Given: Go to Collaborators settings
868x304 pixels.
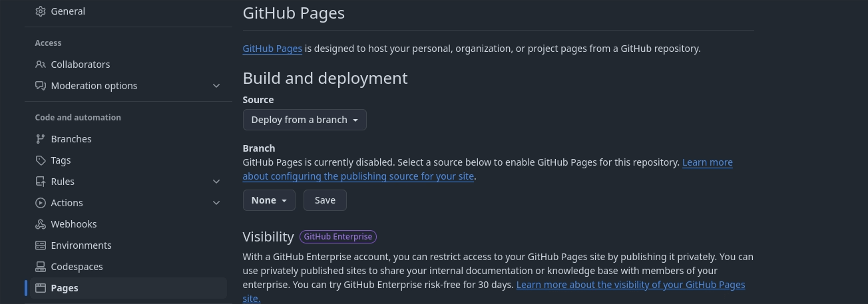Looking at the screenshot, I should [x=128, y=65].
